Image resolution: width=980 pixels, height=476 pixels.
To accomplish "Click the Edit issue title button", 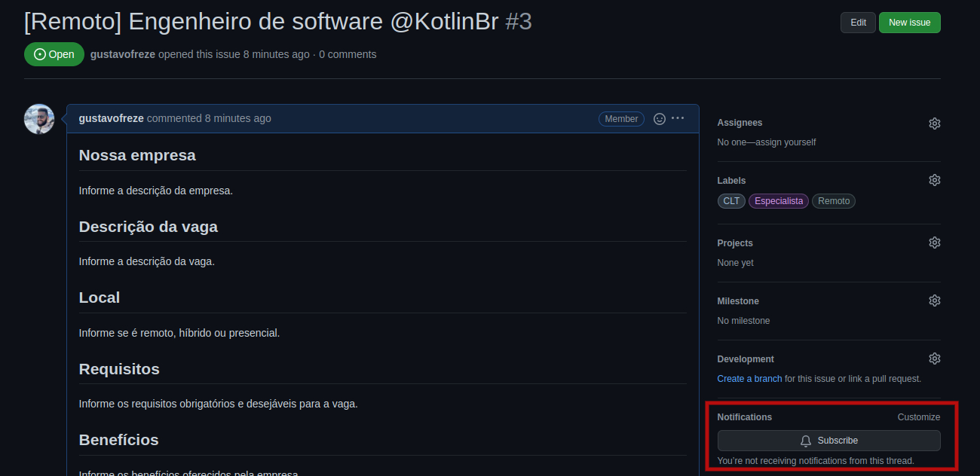I will point(858,23).
